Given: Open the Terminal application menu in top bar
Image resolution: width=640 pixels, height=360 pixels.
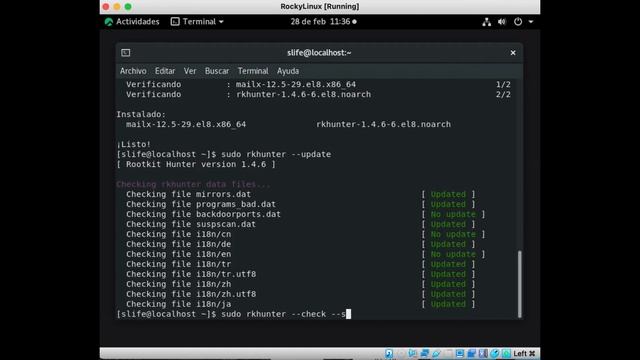Looking at the screenshot, I should (197, 22).
